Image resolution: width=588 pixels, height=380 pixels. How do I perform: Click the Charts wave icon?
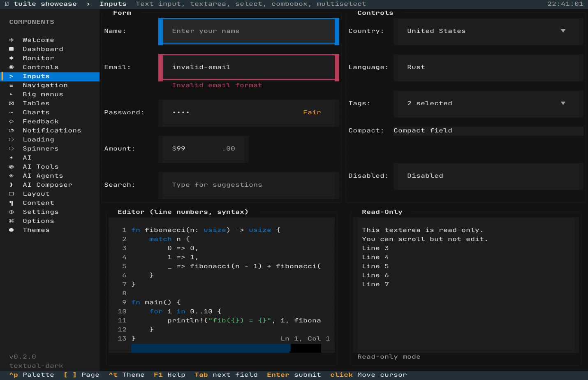(x=11, y=112)
